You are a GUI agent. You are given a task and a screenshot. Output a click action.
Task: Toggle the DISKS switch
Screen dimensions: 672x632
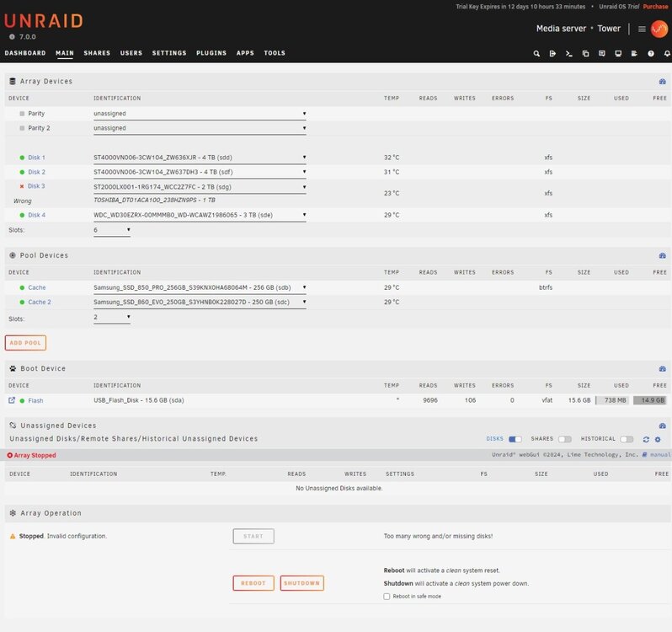(x=515, y=439)
